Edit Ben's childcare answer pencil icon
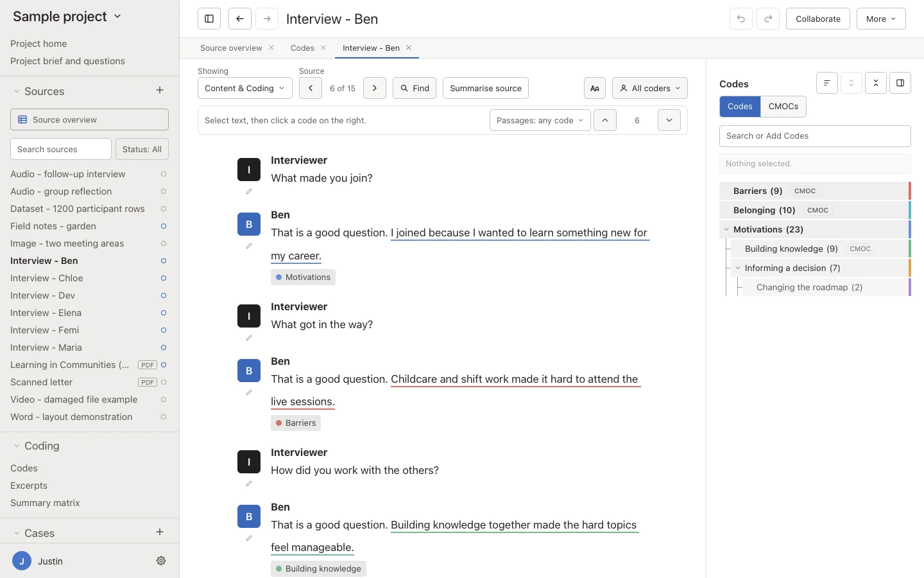The image size is (924, 578). [x=249, y=392]
